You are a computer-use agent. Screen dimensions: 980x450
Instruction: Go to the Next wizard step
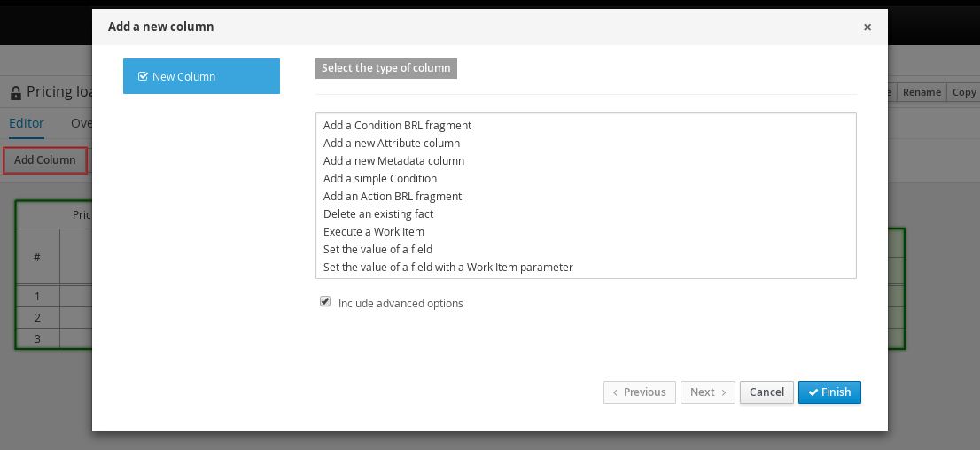707,392
